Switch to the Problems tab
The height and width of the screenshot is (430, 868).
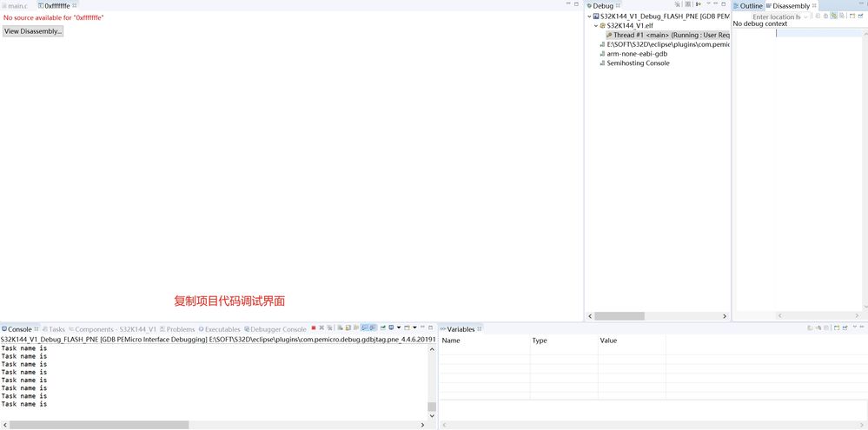point(177,328)
